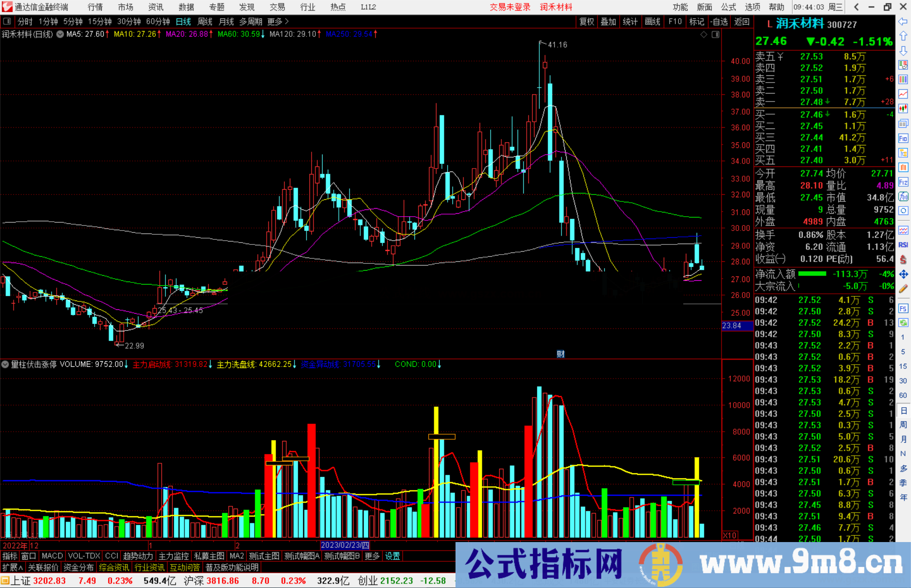Viewport: 911px width, 588px height.
Task: Click the f(x) formula icon in sidebar
Action: tap(903, 196)
